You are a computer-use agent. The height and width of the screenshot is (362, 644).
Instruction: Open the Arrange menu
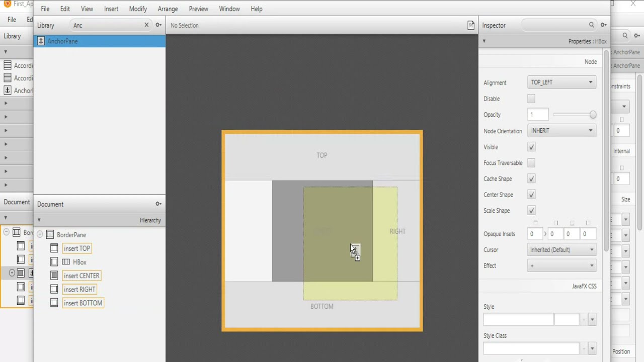click(168, 9)
